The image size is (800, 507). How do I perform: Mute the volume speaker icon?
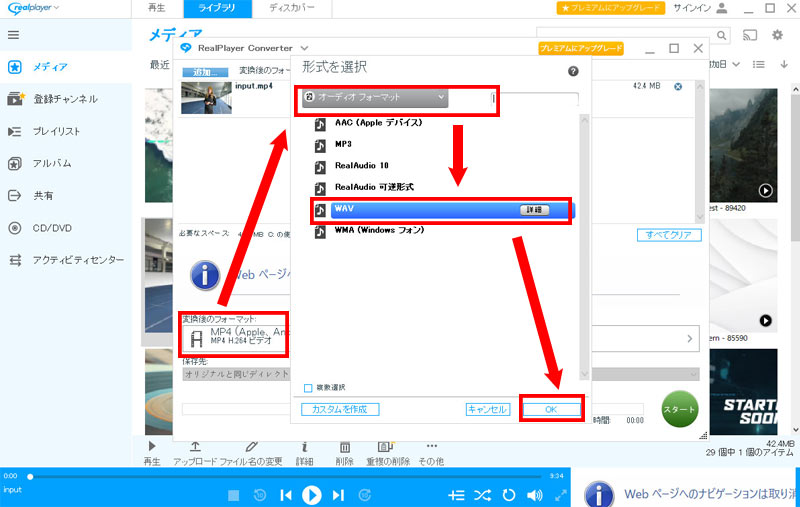point(535,494)
